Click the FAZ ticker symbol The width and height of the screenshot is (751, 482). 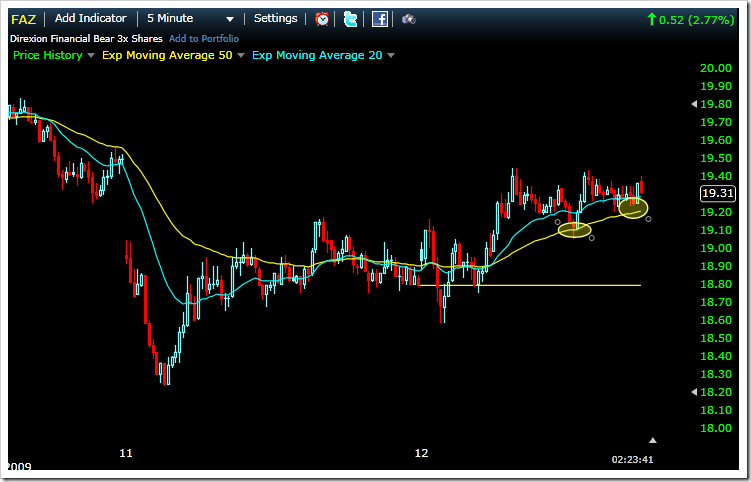pos(23,20)
